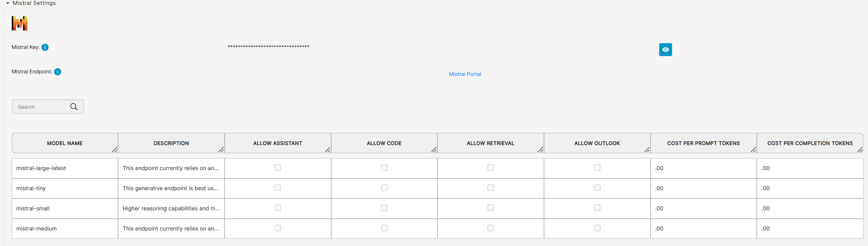Viewport: 868px width, 246px height.
Task: Enable Allow Outlook for mistral-medium
Action: coord(597,228)
